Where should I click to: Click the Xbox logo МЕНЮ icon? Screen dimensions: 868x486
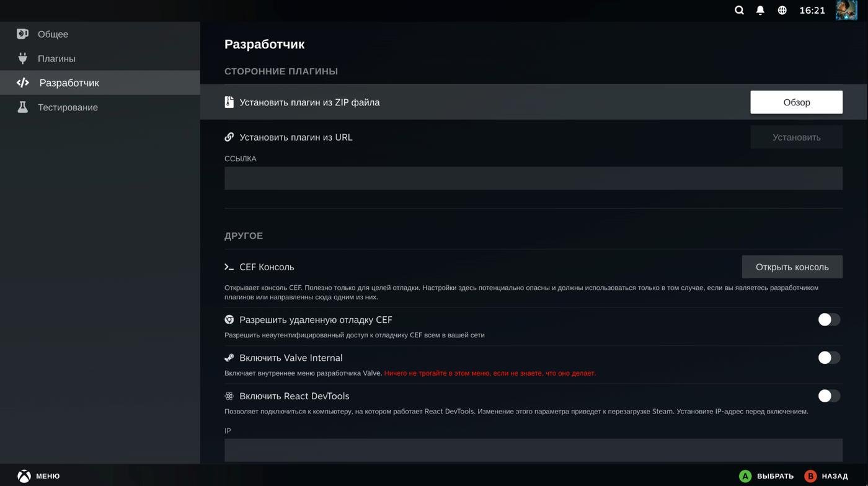click(x=24, y=476)
